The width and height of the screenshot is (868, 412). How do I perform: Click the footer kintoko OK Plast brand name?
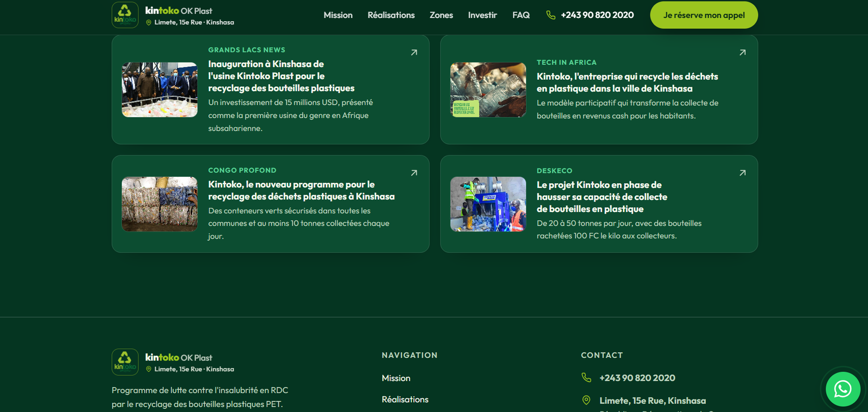pyautogui.click(x=178, y=357)
